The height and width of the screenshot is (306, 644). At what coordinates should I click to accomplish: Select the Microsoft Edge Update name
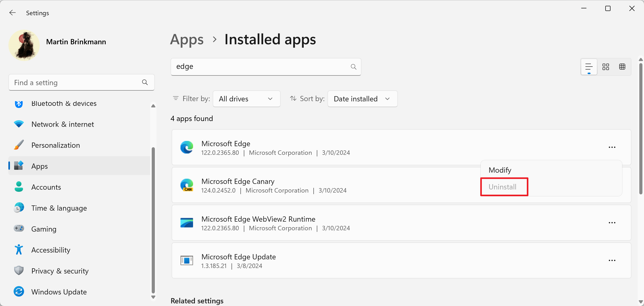239,257
